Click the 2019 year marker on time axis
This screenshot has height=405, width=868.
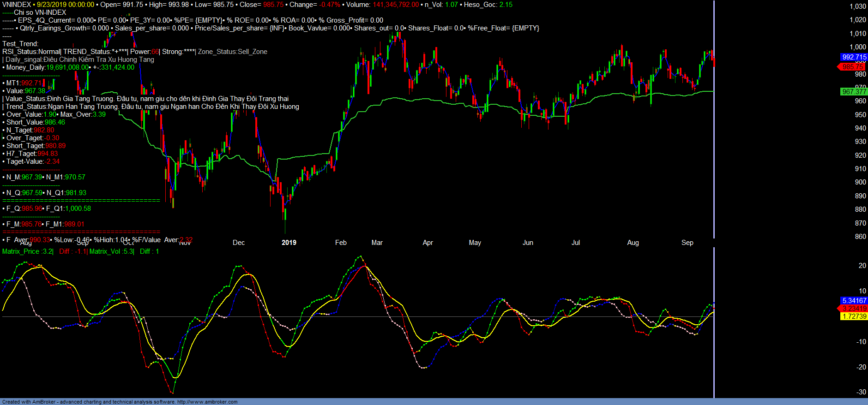click(x=289, y=243)
